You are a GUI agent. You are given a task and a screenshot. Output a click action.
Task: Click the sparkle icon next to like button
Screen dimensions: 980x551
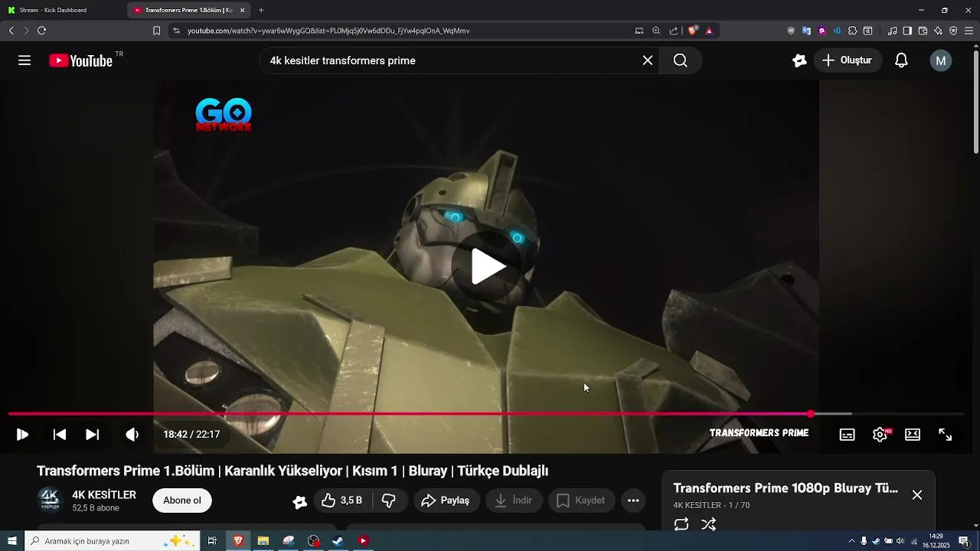(x=299, y=501)
